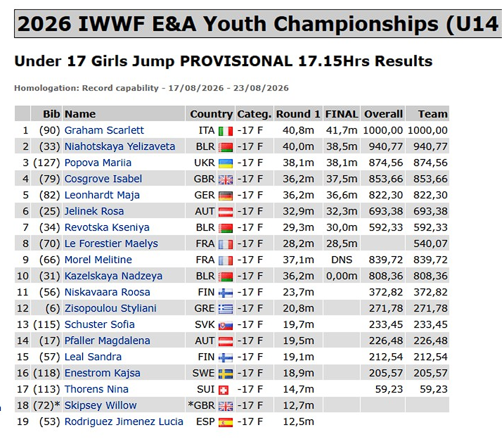Open Zisopoulou Styliani athlete page
This screenshot has height=439, width=504.
[110, 308]
